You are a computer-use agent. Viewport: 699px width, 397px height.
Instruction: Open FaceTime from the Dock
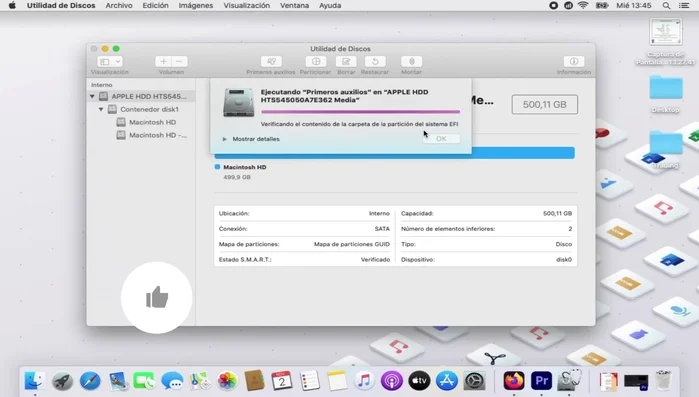pyautogui.click(x=144, y=381)
